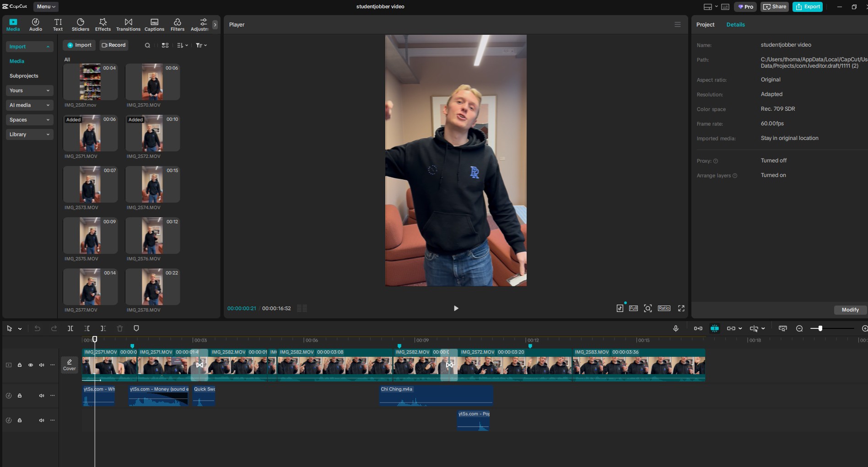Click the Undo arrow in timeline toolbar
Image resolution: width=868 pixels, height=467 pixels.
(38, 328)
